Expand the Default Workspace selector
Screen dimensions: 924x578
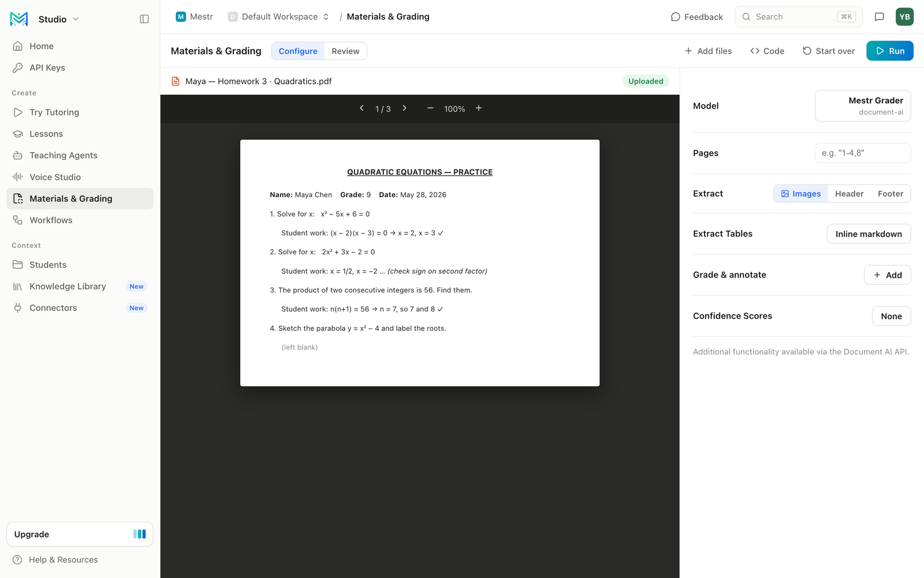pos(279,17)
